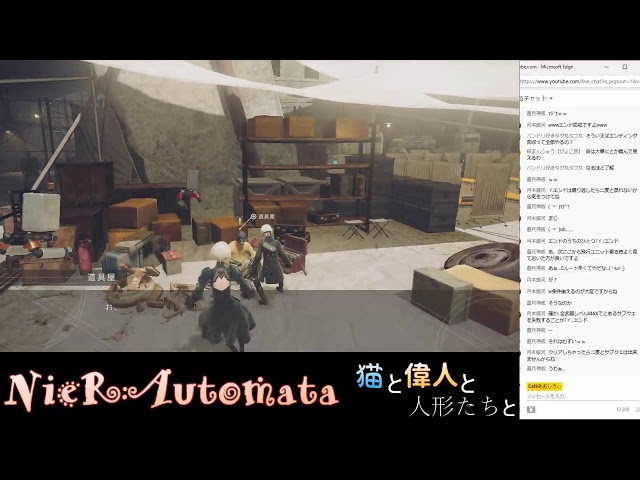Viewport: 640px width, 480px height.
Task: Click chat message なるほど了解
Action: point(600,168)
